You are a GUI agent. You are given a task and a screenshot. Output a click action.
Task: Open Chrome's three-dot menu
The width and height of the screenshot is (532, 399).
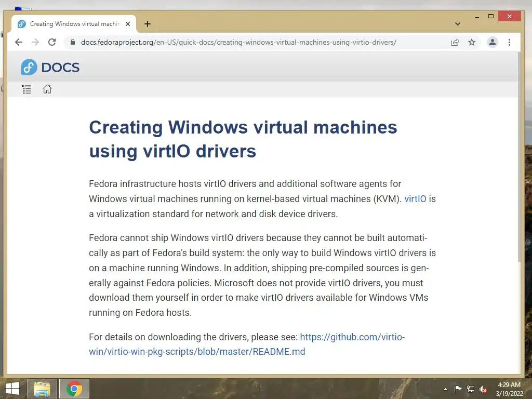509,42
